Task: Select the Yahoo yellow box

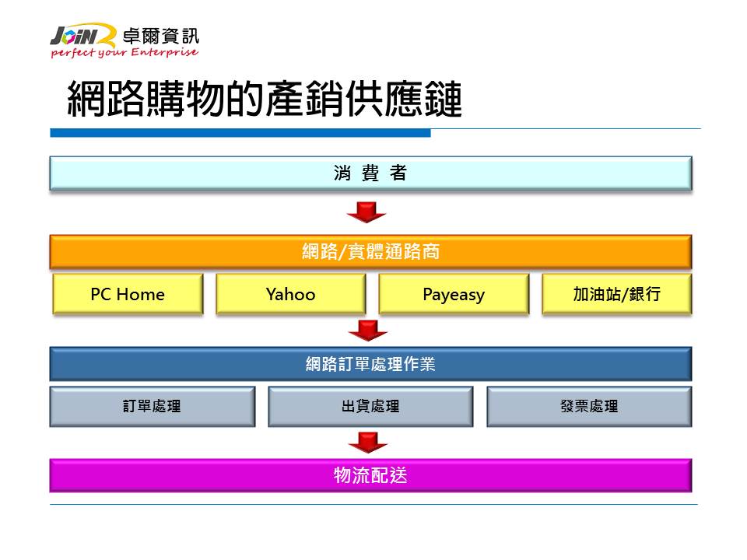Action: click(290, 294)
